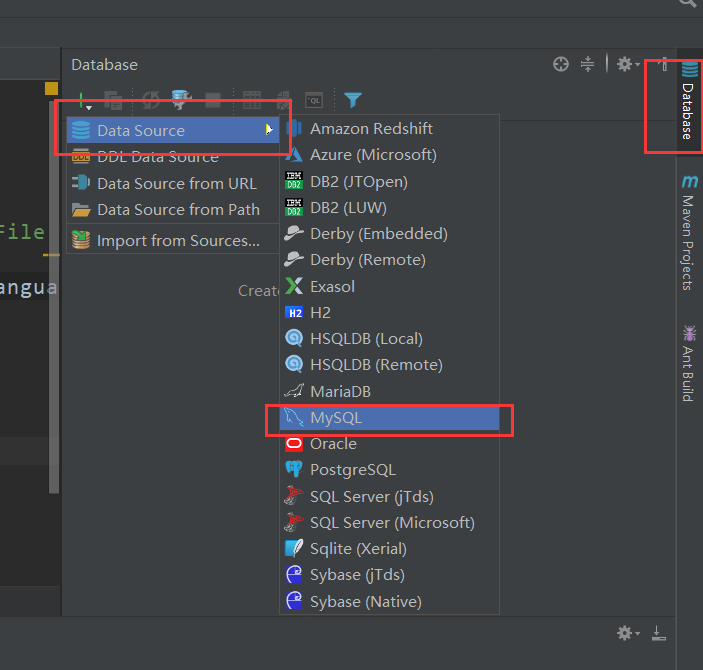Viewport: 703px width, 670px height.
Task: Open the Ant Build side tab
Action: (689, 364)
